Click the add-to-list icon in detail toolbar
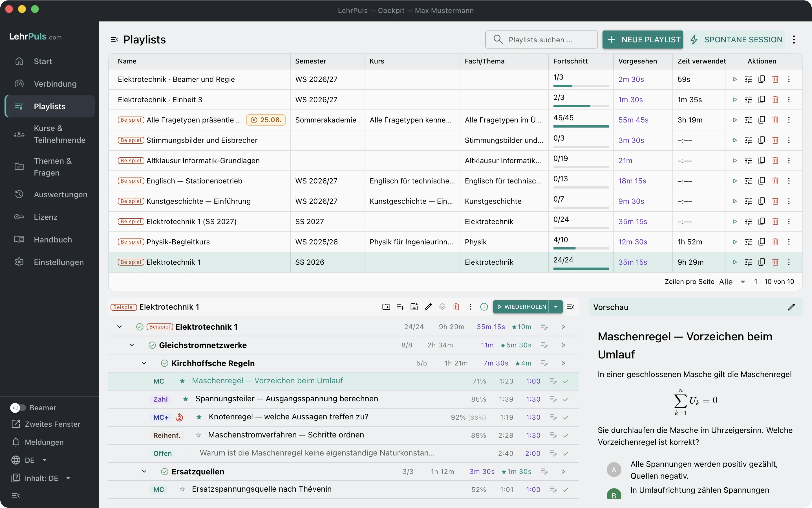Screen dimensions: 812x508 tap(400, 307)
